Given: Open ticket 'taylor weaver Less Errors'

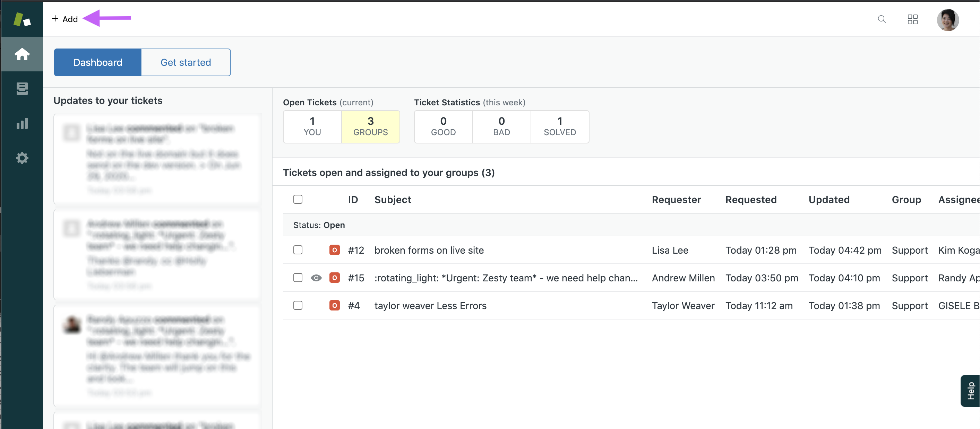Looking at the screenshot, I should tap(430, 306).
